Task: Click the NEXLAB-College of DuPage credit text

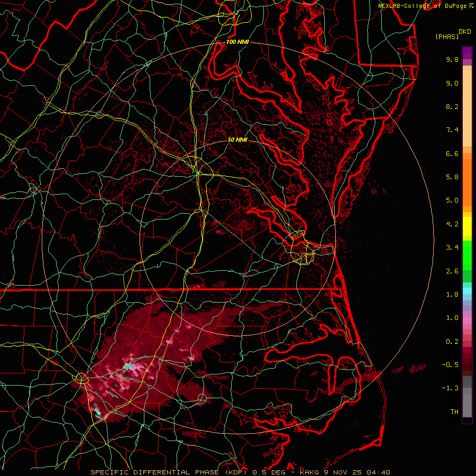Action: 422,6
